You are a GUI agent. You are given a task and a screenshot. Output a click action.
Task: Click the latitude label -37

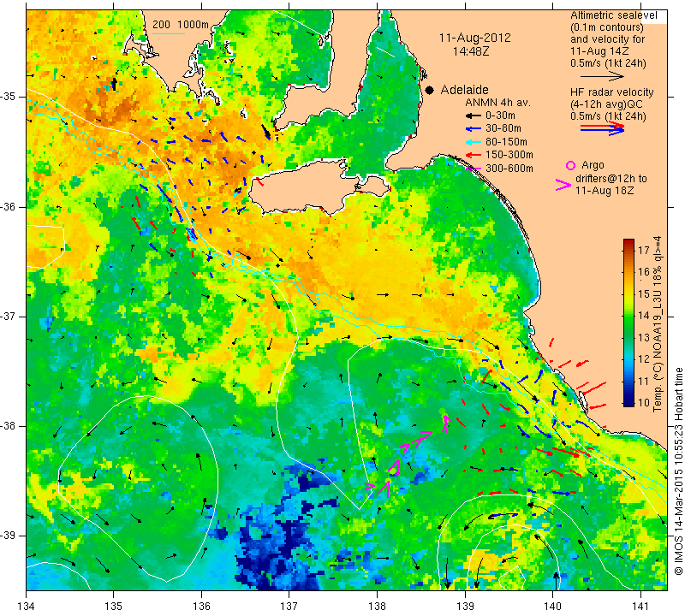pyautogui.click(x=9, y=316)
